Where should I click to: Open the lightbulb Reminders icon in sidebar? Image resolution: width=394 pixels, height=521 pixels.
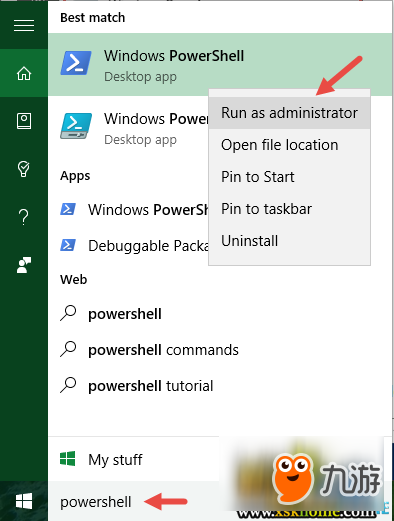coord(23,169)
